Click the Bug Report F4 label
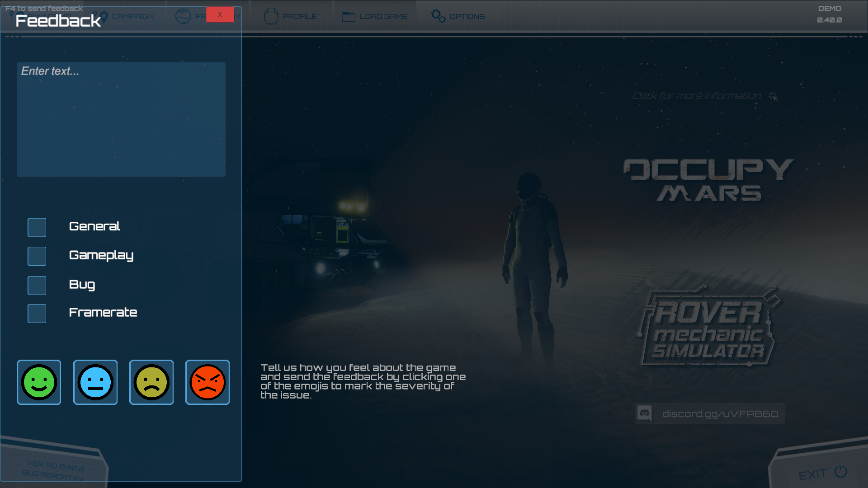 point(53,475)
